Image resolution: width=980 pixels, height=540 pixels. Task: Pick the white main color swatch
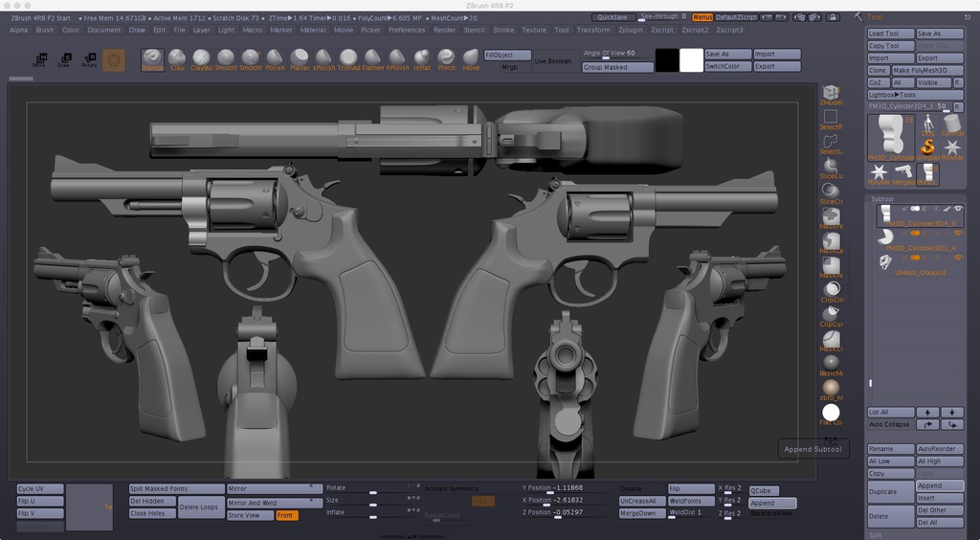click(x=691, y=60)
